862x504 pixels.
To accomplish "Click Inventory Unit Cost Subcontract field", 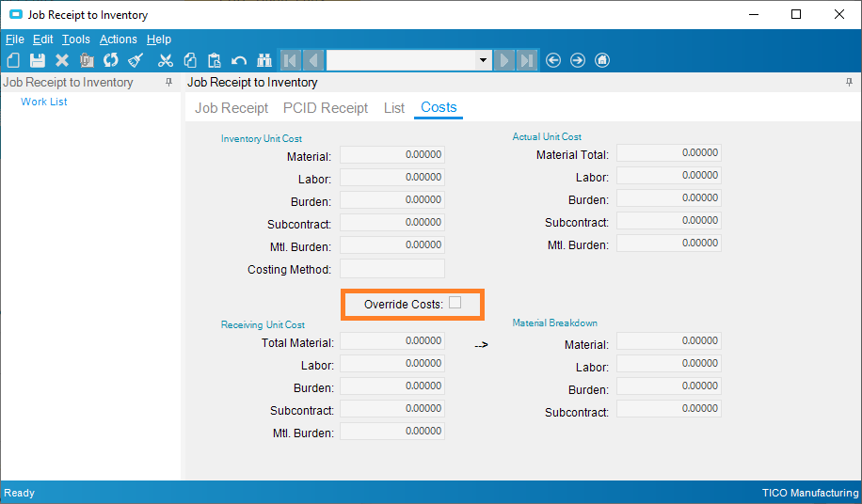I will pyautogui.click(x=392, y=222).
